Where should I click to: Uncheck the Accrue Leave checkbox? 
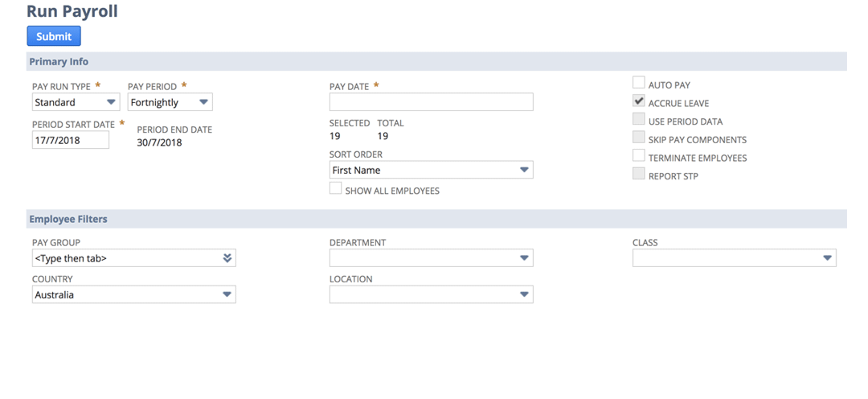click(x=639, y=101)
